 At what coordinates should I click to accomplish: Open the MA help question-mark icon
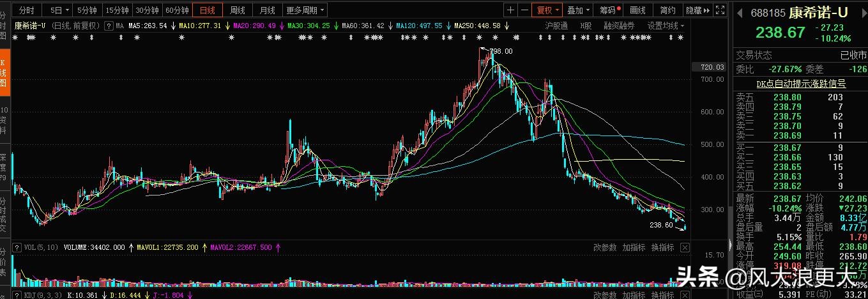coord(109,26)
